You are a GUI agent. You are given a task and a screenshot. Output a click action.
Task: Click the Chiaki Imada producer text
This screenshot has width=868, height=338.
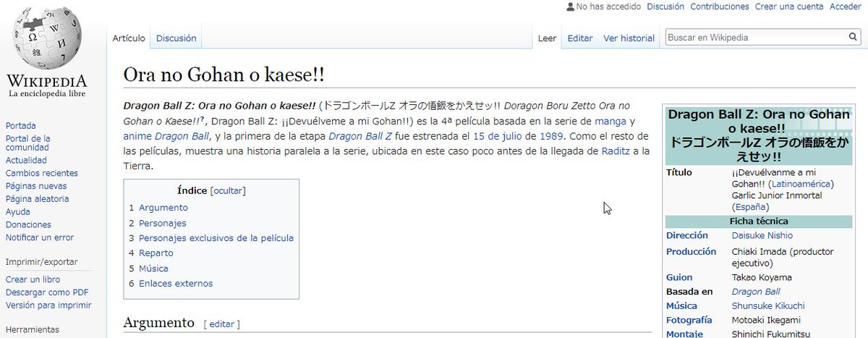click(782, 258)
